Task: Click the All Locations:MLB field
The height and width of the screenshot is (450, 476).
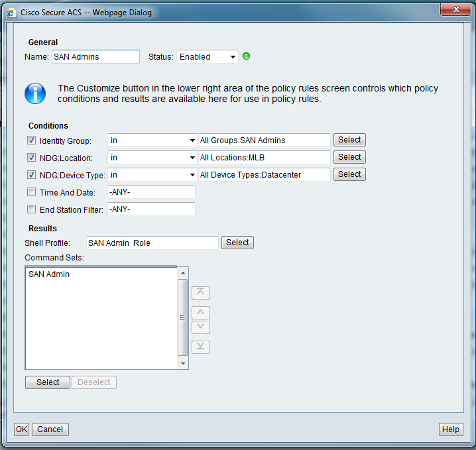Action: pos(265,158)
